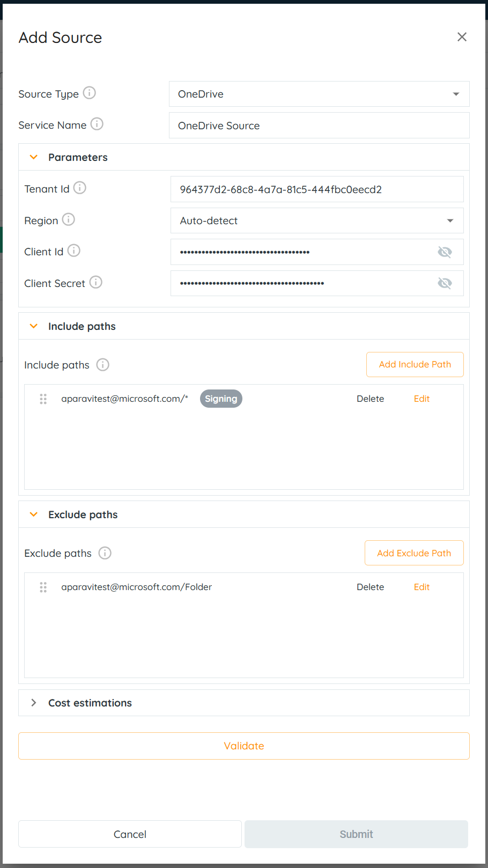
Task: Delete the Folder exclude path
Action: click(370, 587)
